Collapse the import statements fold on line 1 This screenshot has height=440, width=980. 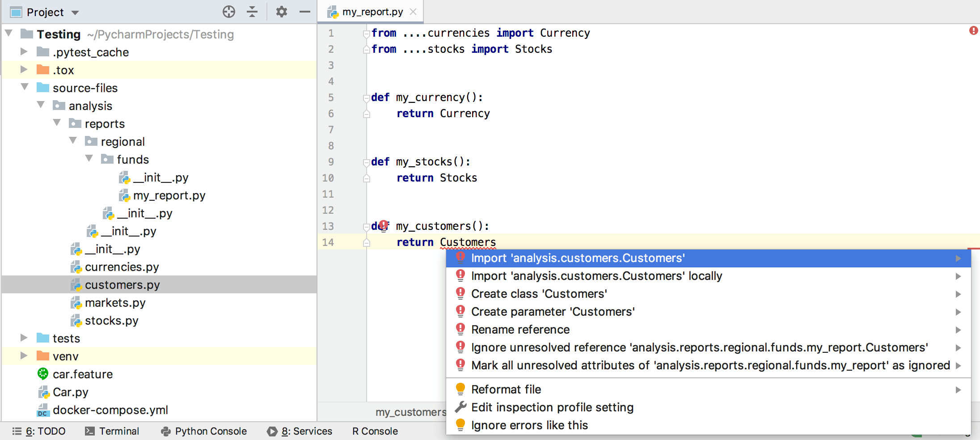click(x=367, y=33)
